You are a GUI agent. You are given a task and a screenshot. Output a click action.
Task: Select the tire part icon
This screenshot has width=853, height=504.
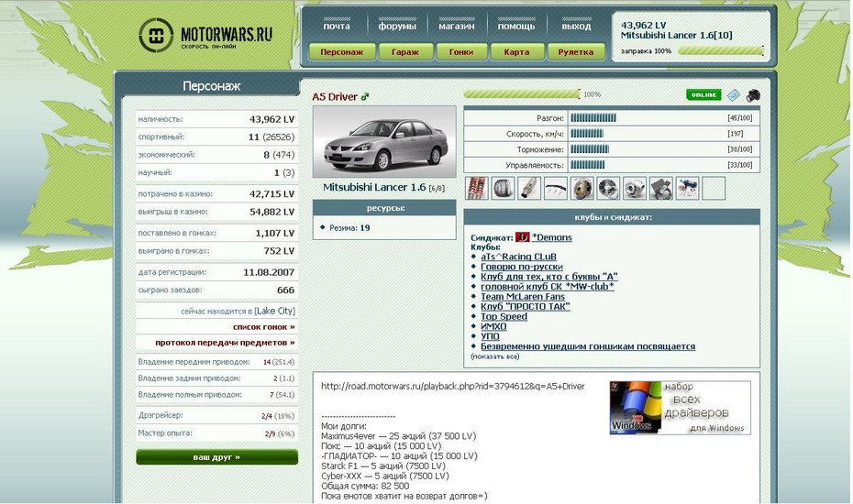coord(503,188)
